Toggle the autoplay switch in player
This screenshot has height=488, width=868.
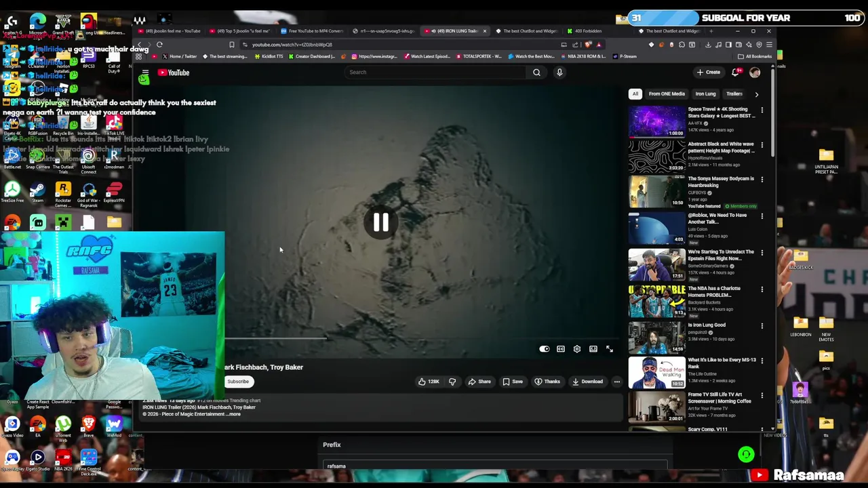(x=544, y=349)
